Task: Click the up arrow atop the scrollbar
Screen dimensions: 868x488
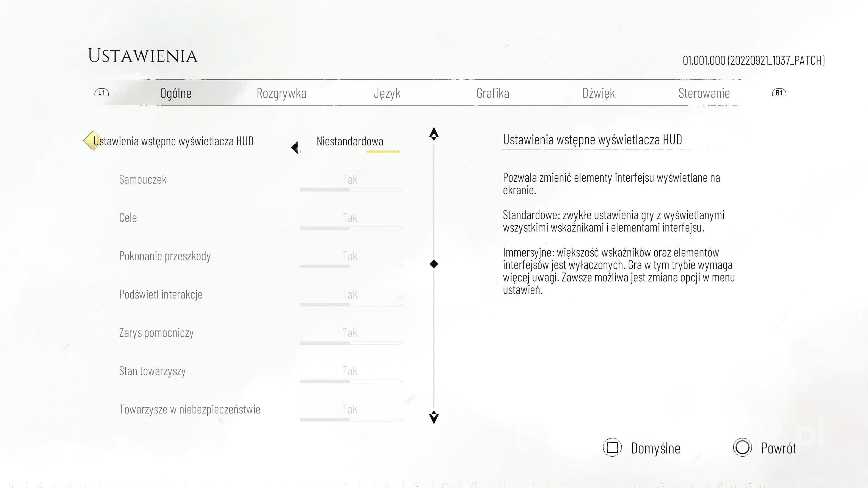Action: click(434, 134)
